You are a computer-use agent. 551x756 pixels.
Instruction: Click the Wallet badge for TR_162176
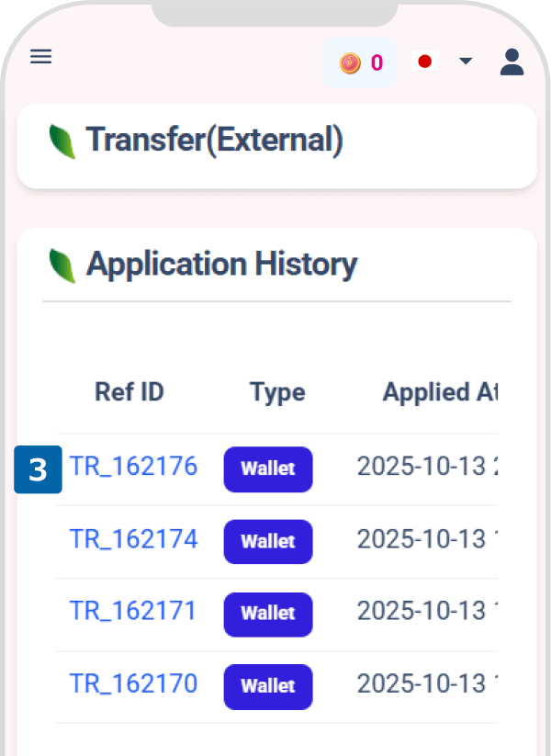tap(268, 468)
